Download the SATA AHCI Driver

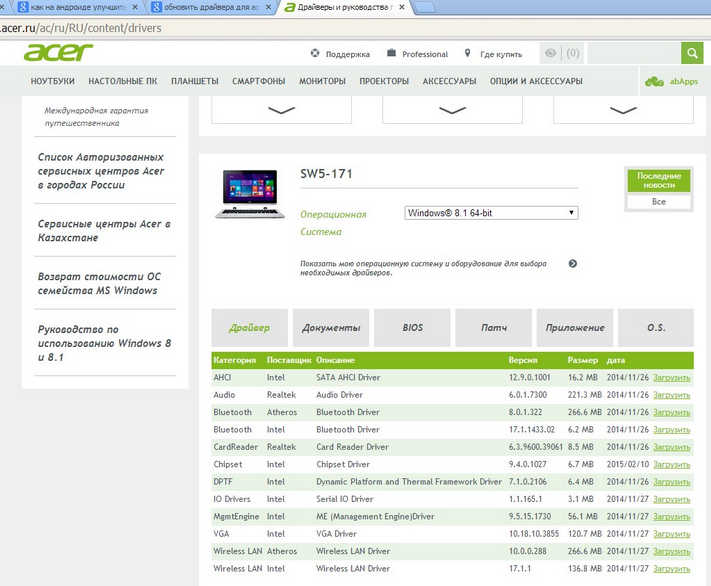[x=672, y=378]
